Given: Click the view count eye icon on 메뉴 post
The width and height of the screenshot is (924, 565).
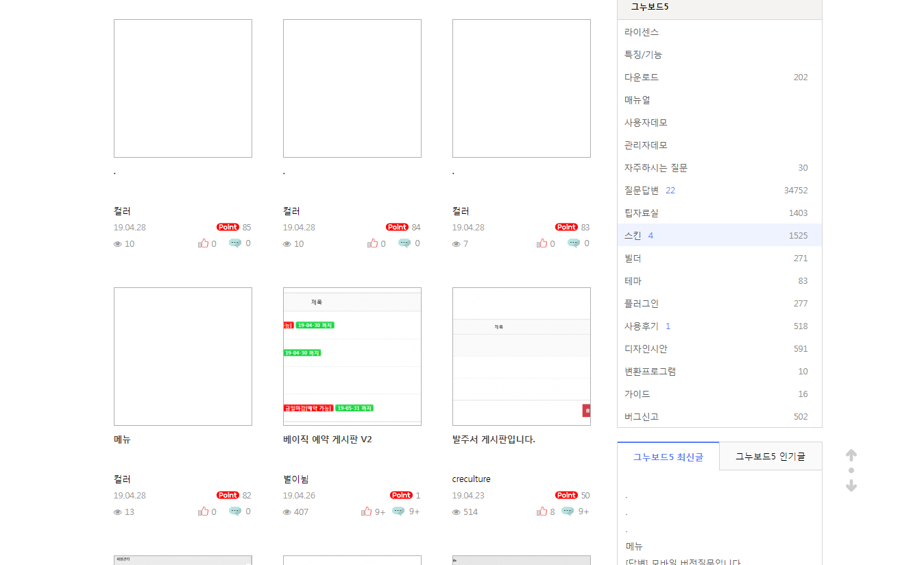Looking at the screenshot, I should [118, 512].
